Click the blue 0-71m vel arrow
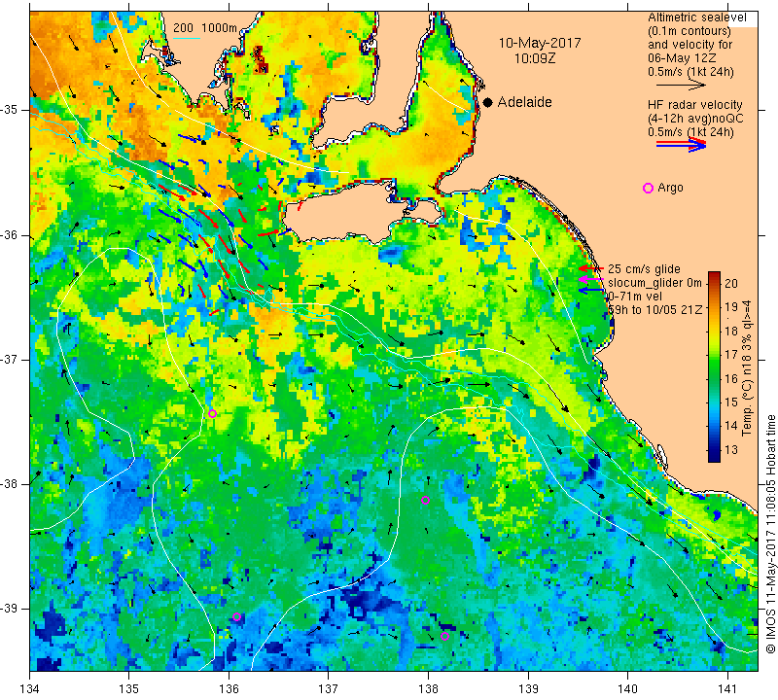Viewport: 778px width, 700px height. click(x=591, y=291)
